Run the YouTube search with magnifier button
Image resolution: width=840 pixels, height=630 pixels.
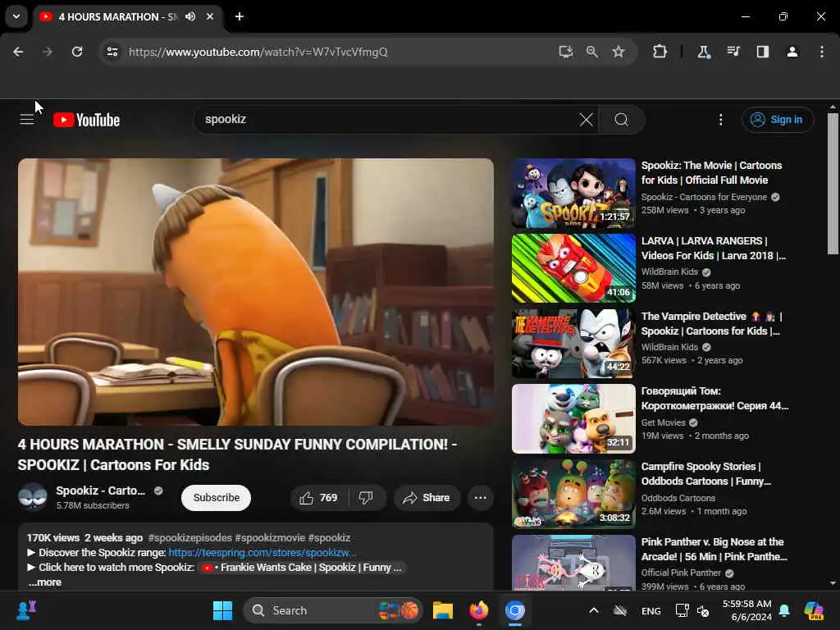[x=622, y=120]
